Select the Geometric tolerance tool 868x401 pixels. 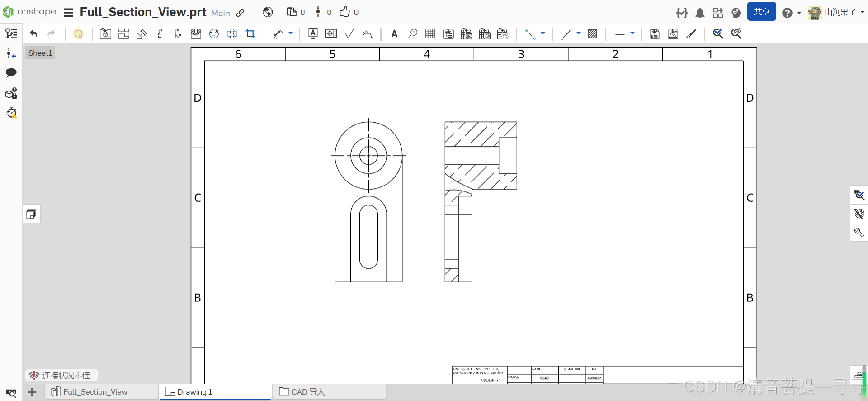(x=331, y=33)
